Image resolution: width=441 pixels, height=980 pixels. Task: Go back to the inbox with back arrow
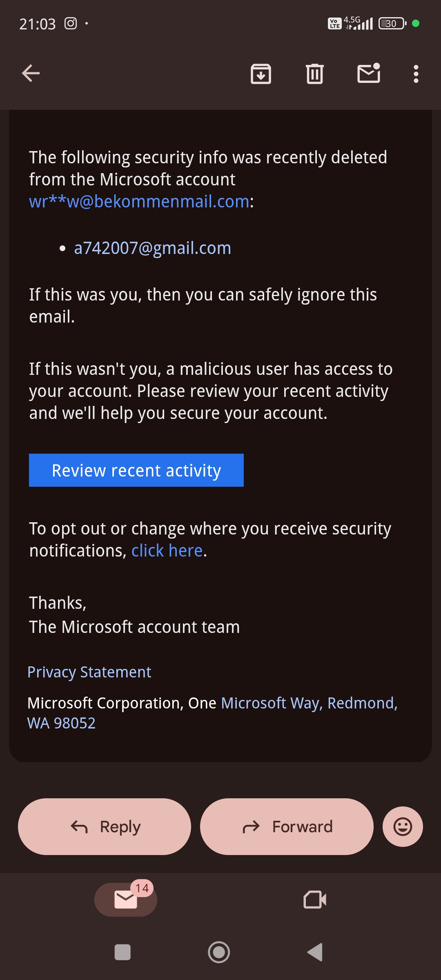click(31, 73)
